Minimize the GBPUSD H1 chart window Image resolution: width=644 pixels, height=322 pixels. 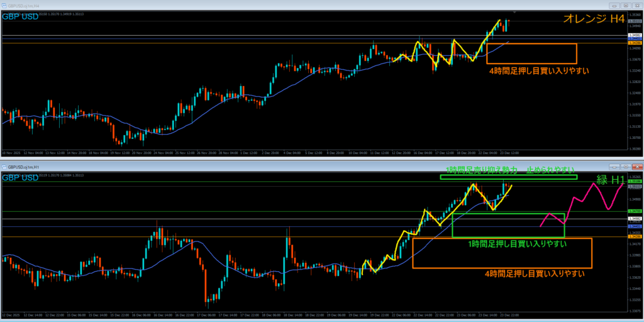(x=614, y=167)
